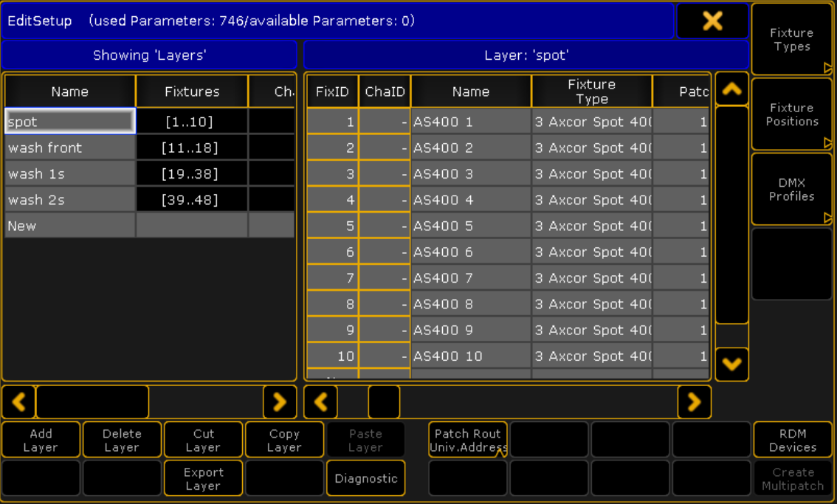The height and width of the screenshot is (504, 837).
Task: Click the right arrow under the Layers table
Action: click(x=280, y=401)
